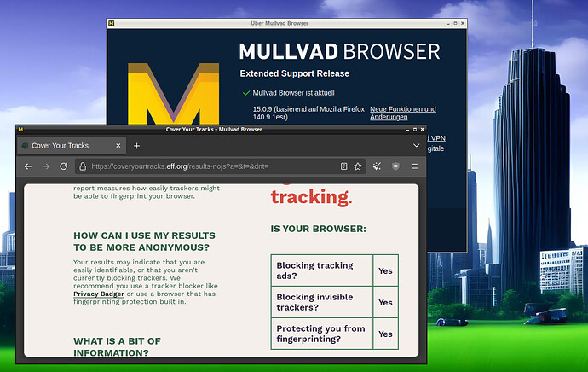Image resolution: width=588 pixels, height=372 pixels.
Task: Bookmark page with star icon
Action: pyautogui.click(x=358, y=166)
